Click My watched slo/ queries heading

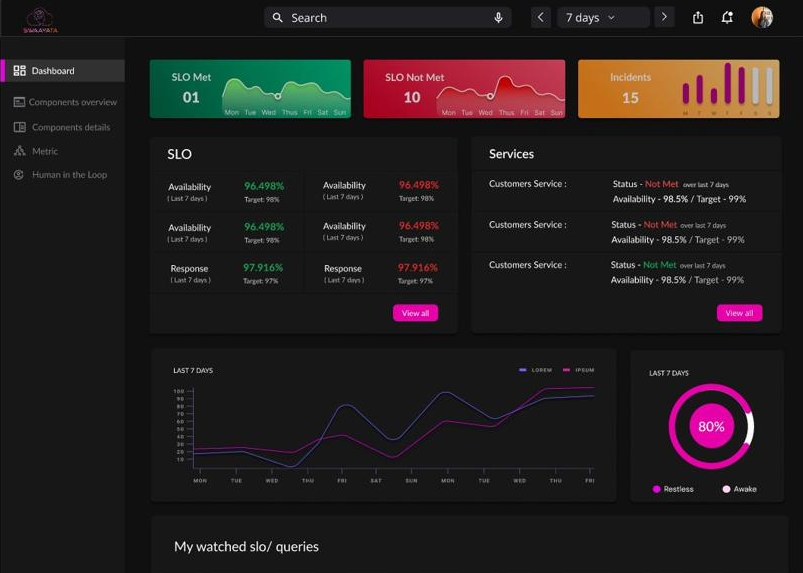246,546
